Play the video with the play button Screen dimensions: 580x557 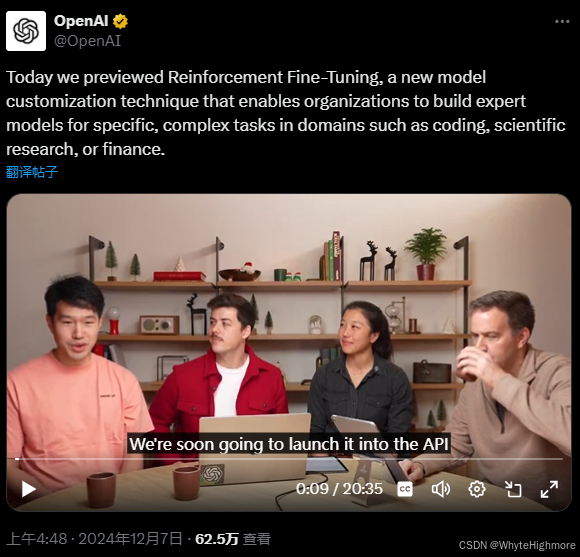click(28, 489)
